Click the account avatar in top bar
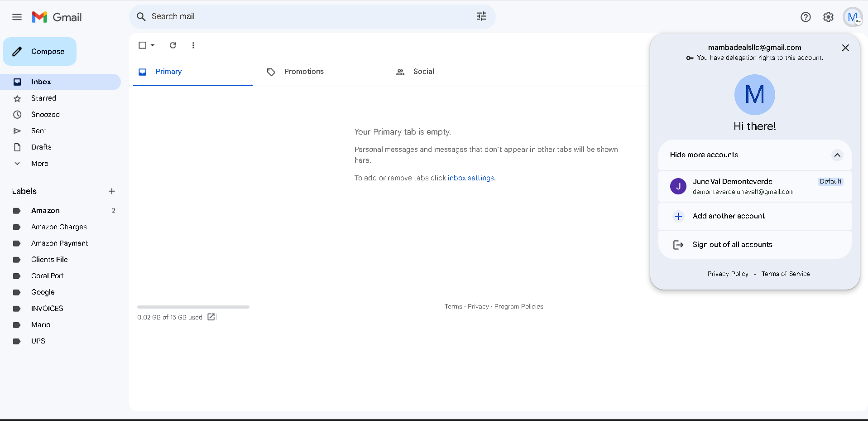The width and height of the screenshot is (868, 421). point(853,17)
